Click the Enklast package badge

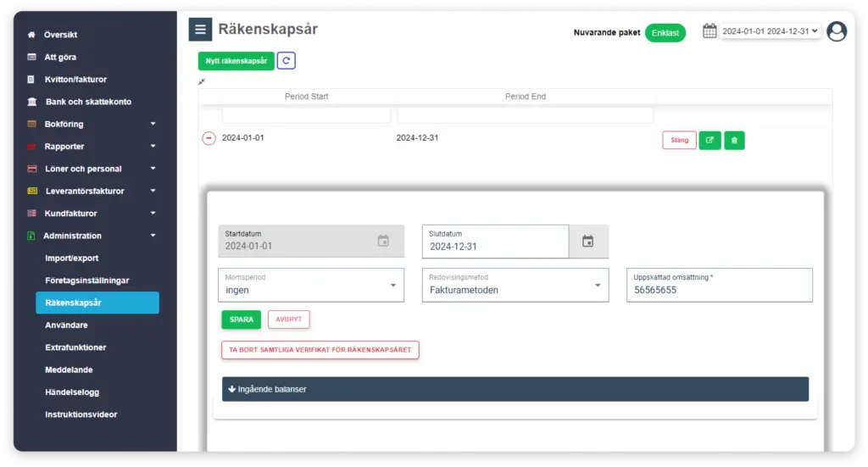point(665,33)
